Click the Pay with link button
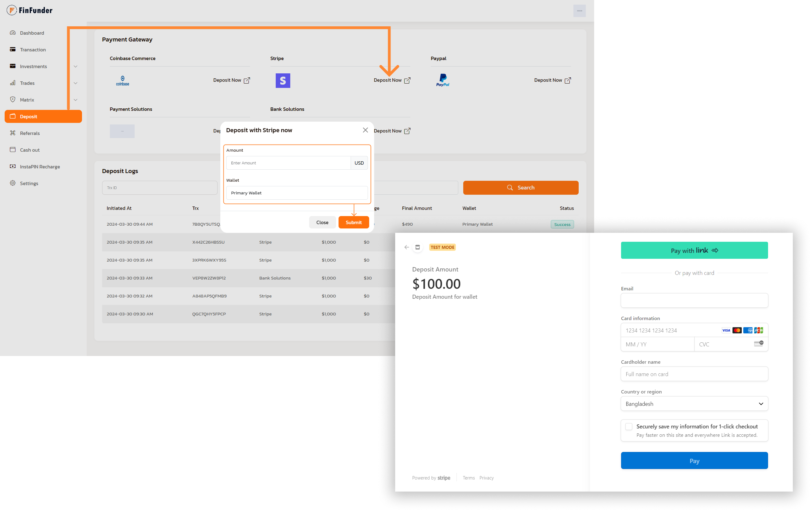 click(x=694, y=250)
